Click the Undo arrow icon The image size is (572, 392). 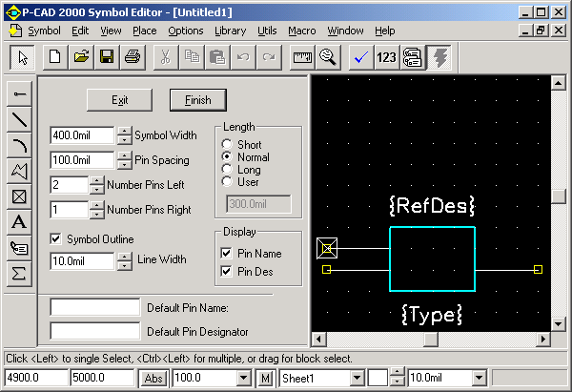(x=243, y=57)
